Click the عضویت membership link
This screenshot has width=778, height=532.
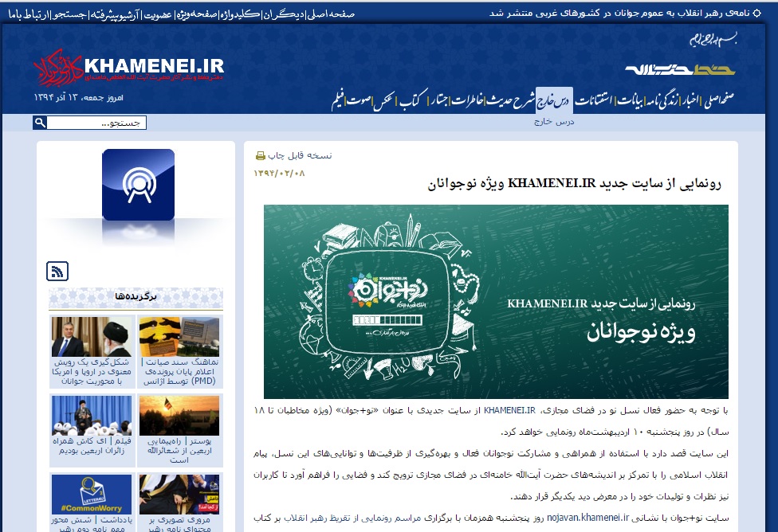[x=158, y=14]
